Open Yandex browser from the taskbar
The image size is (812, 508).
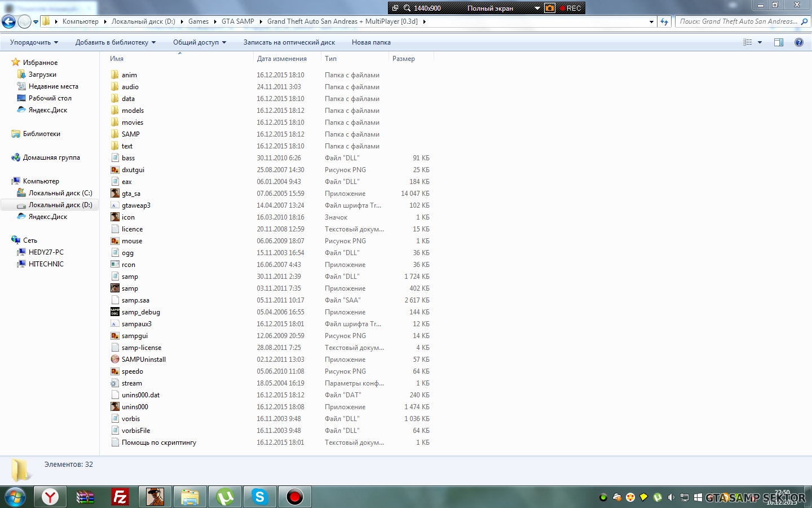point(50,497)
